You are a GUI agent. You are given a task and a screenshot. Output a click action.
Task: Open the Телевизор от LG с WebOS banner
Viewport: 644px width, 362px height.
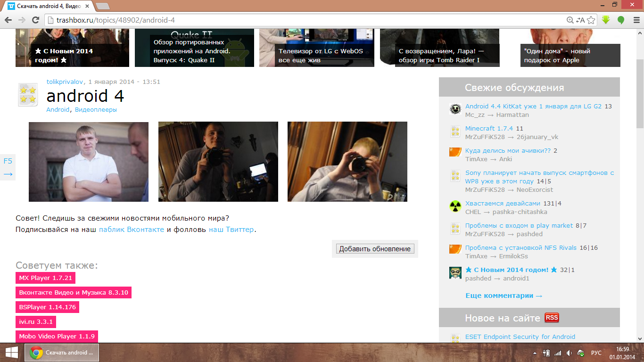317,48
